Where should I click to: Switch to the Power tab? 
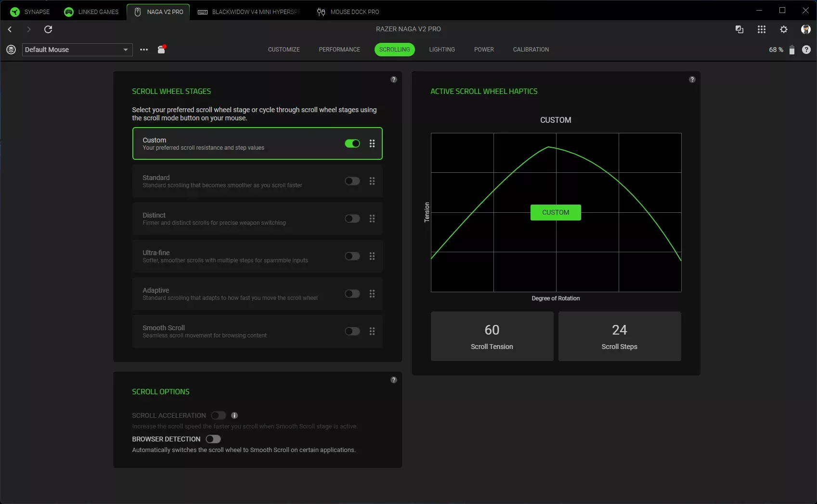tap(484, 50)
